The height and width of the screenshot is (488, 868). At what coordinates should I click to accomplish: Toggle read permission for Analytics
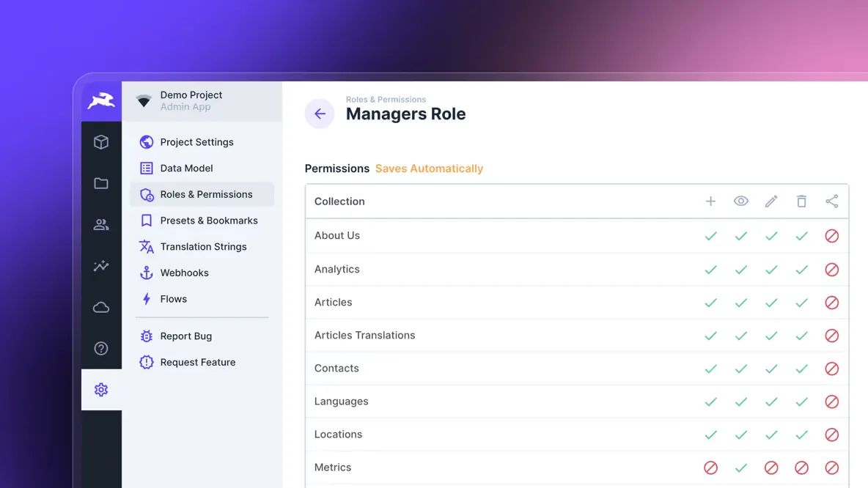tap(741, 270)
